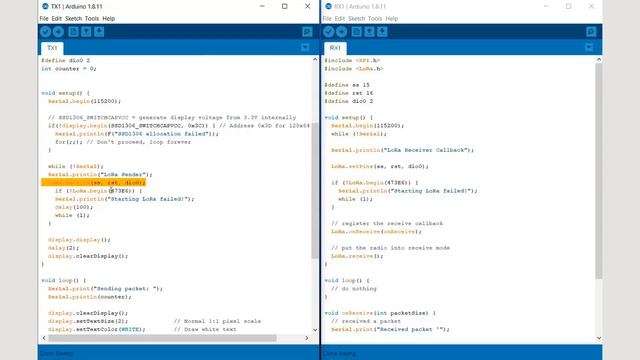This screenshot has height=360, width=640.
Task: Click '#include <LoRa.h>' line in RX1
Action: click(354, 69)
